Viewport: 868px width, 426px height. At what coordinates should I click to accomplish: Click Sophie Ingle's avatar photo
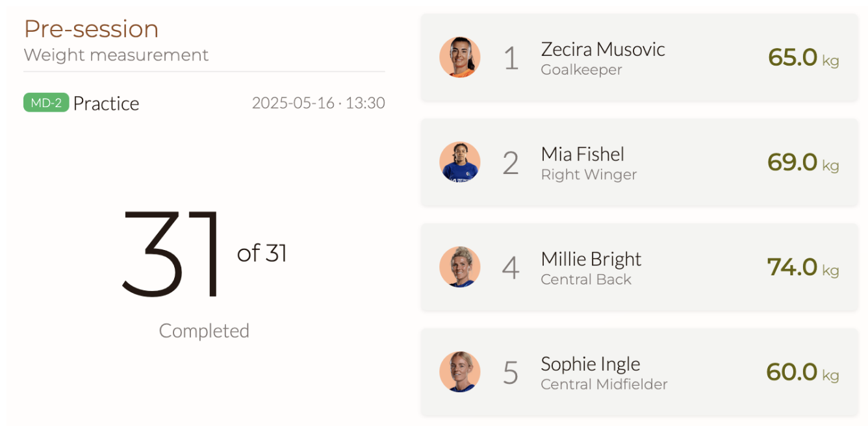click(x=460, y=372)
